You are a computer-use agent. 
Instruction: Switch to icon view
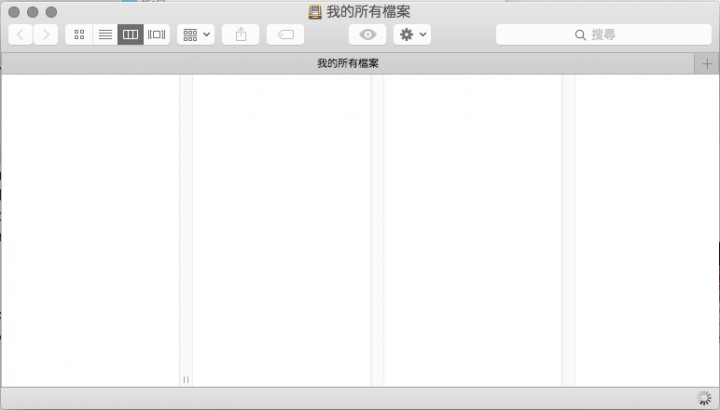click(79, 34)
